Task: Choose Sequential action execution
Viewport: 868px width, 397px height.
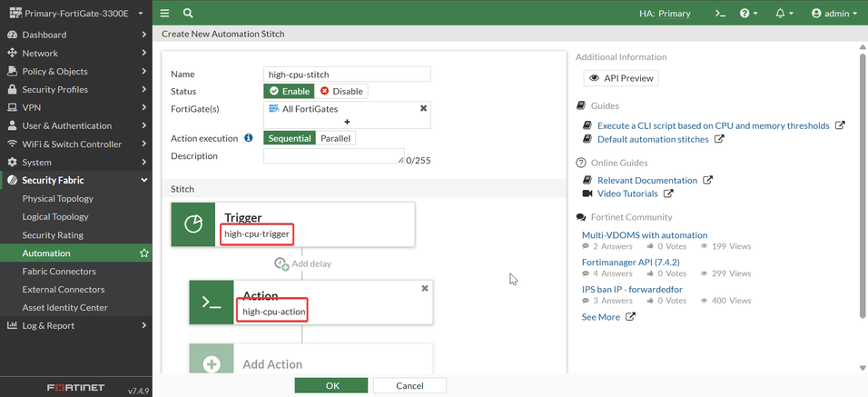Action: (290, 138)
